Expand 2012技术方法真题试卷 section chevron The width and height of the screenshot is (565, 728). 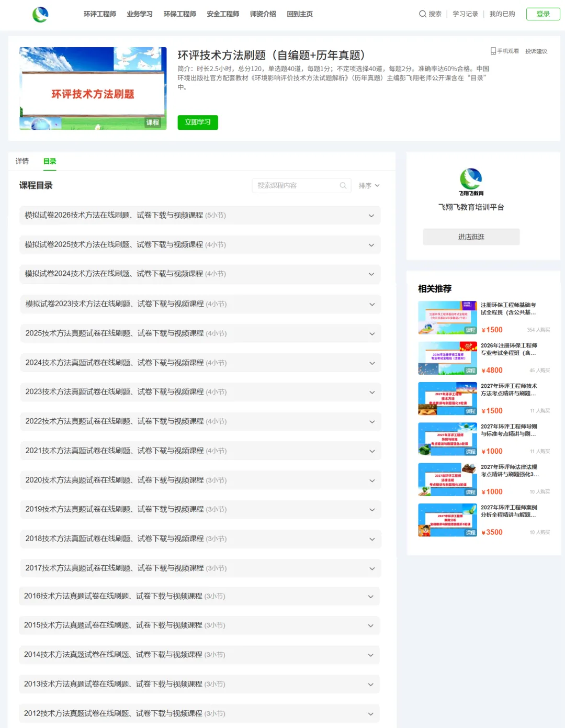(370, 713)
